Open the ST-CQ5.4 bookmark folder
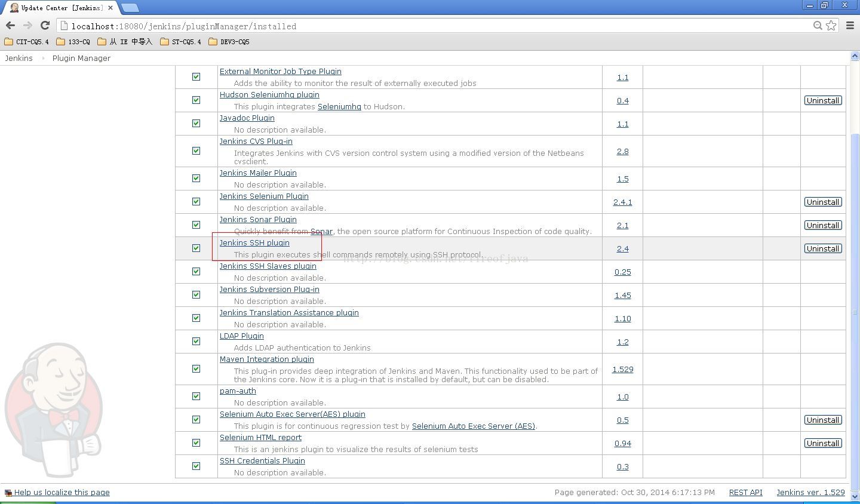 (181, 42)
